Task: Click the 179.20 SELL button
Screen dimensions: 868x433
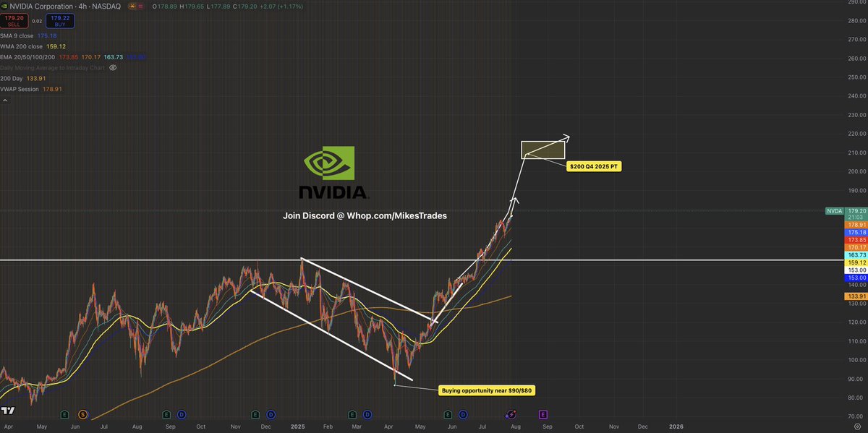Action: pos(14,21)
